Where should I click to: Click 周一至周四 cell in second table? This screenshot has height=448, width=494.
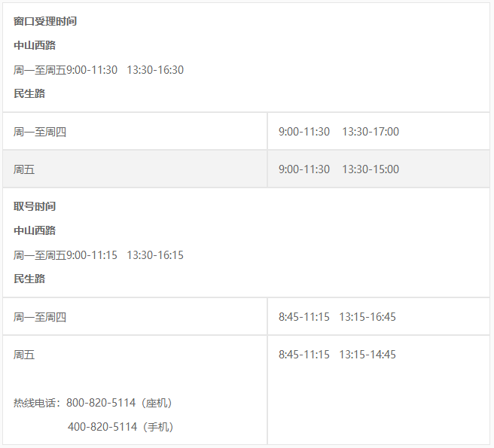[135, 317]
